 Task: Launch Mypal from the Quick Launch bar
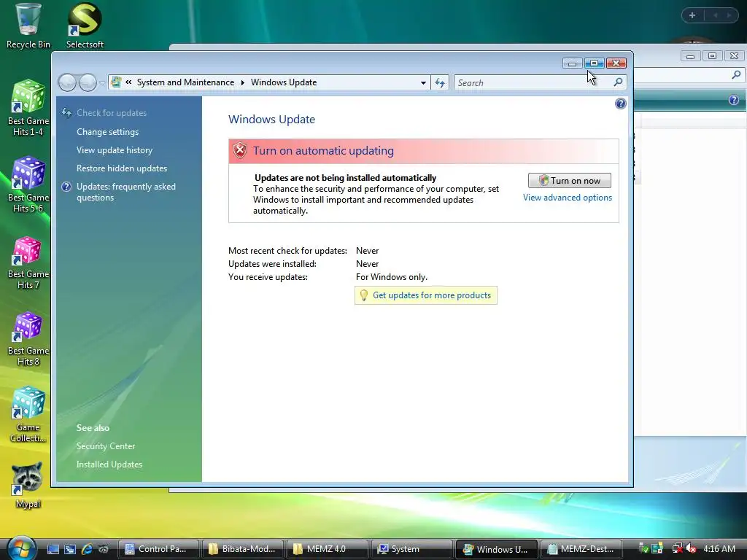click(104, 549)
